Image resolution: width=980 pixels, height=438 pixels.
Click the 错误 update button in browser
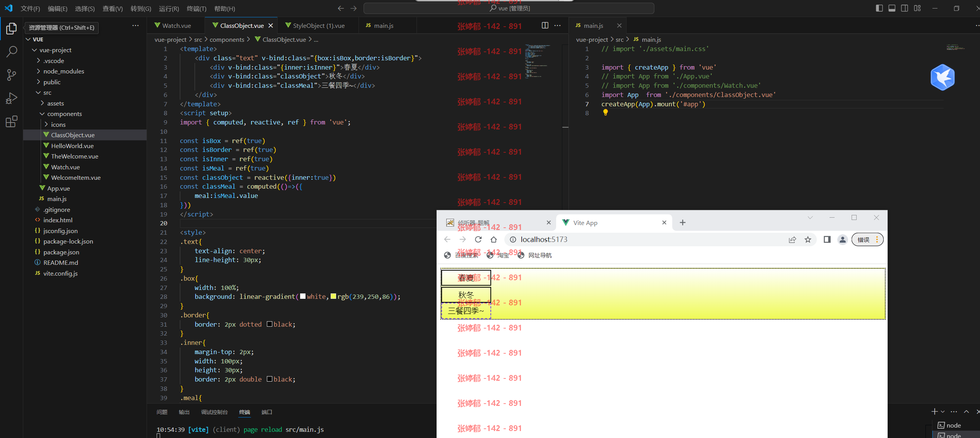tap(867, 240)
